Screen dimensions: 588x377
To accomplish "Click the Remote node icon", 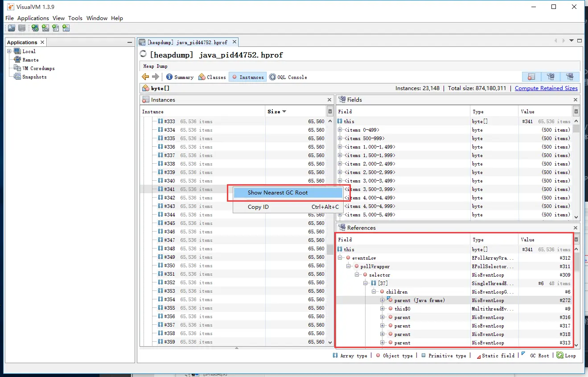I will click(17, 59).
